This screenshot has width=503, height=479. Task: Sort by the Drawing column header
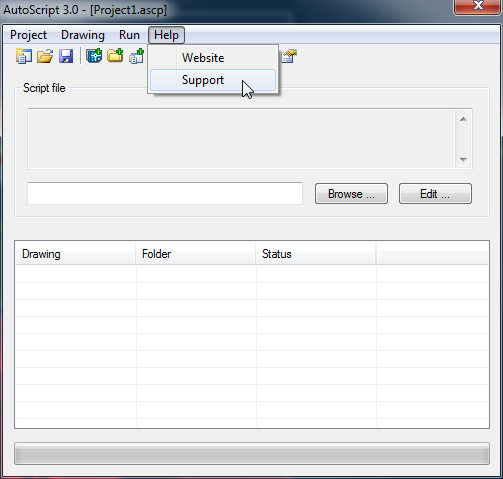[76, 254]
